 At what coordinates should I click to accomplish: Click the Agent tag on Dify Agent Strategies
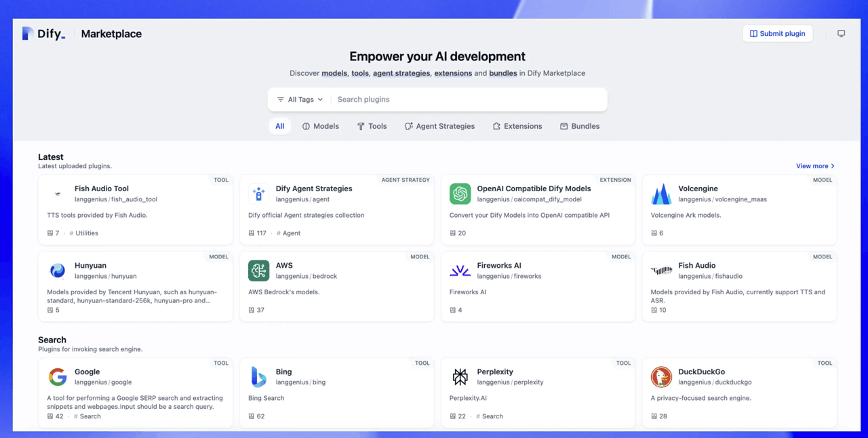(x=288, y=233)
